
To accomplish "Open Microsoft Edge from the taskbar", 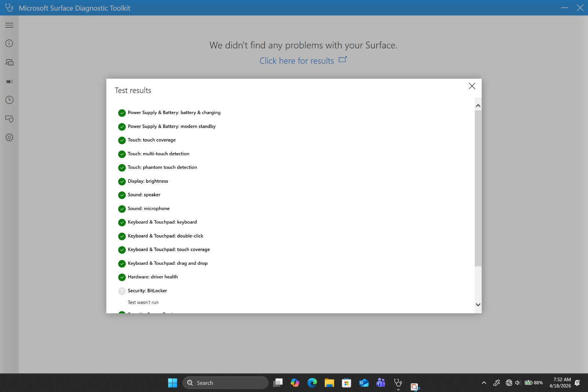I will (x=312, y=383).
